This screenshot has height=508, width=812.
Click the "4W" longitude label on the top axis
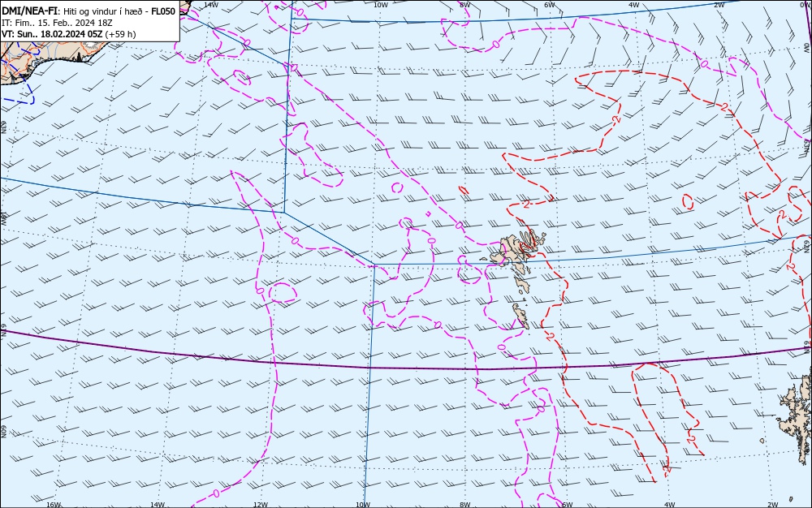click(x=634, y=5)
